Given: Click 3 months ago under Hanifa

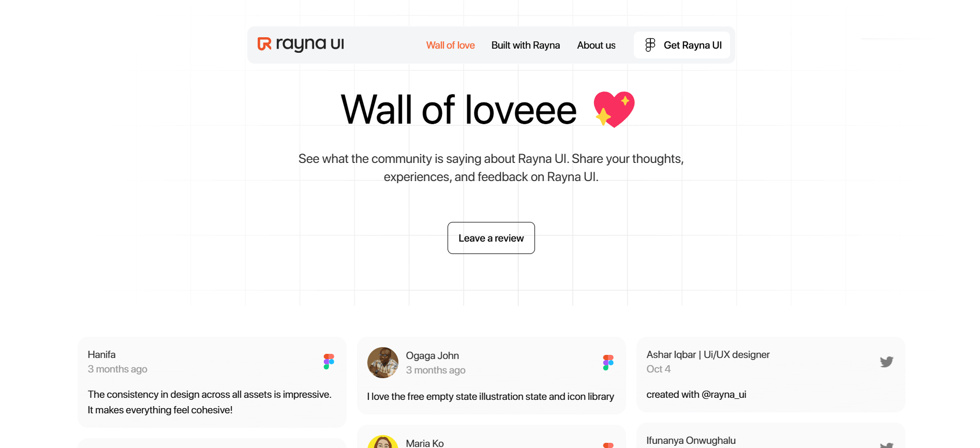Looking at the screenshot, I should (117, 369).
